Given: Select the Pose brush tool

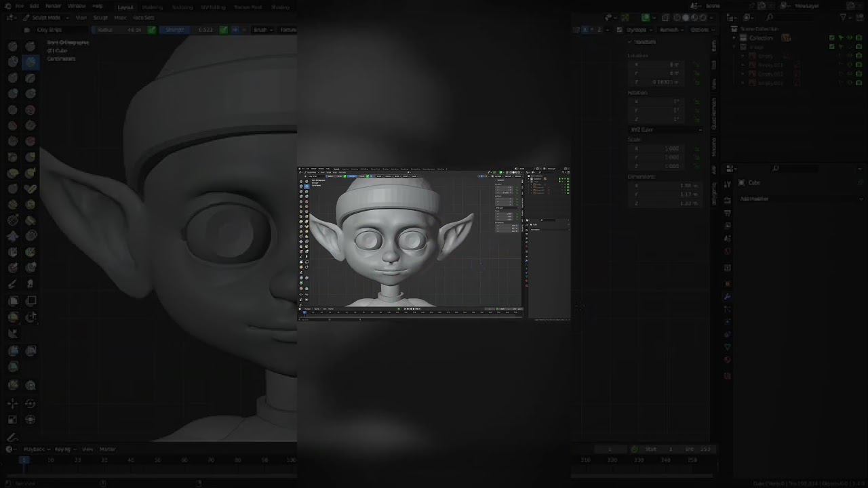Looking at the screenshot, I should 31,189.
